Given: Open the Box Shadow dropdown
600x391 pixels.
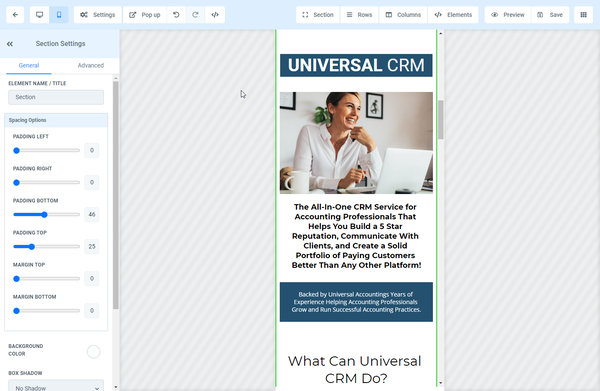Looking at the screenshot, I should (x=56, y=386).
